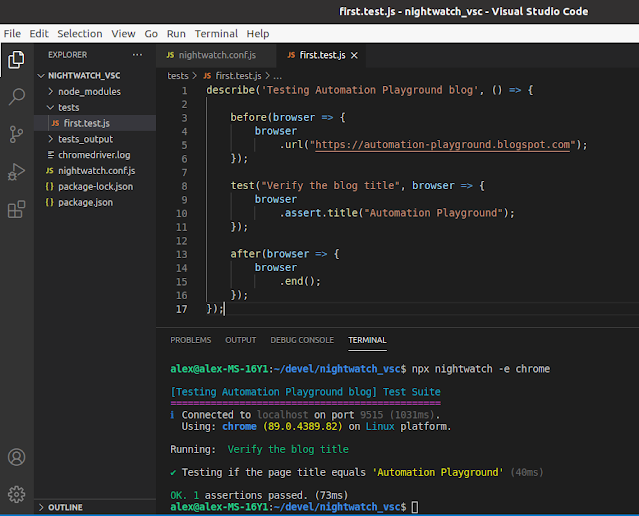Collapse the NIGHTWATCH_VSC root folder
The height and width of the screenshot is (516, 639).
tap(41, 76)
